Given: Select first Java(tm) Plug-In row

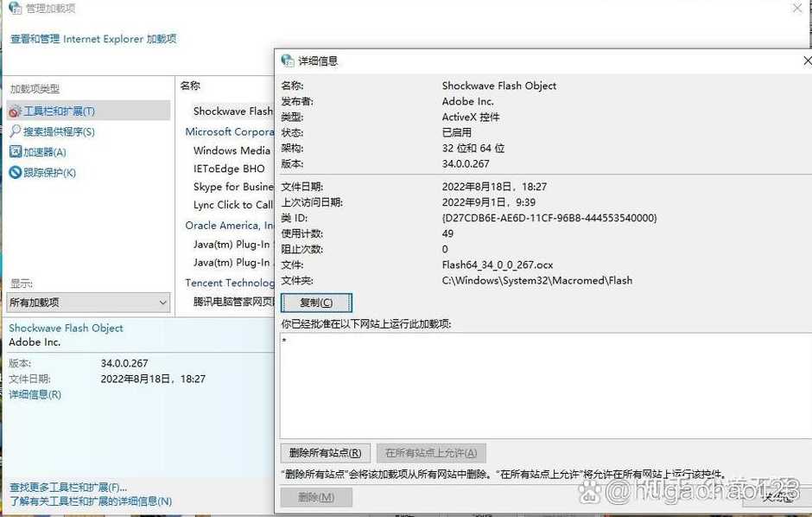Looking at the screenshot, I should tap(232, 244).
